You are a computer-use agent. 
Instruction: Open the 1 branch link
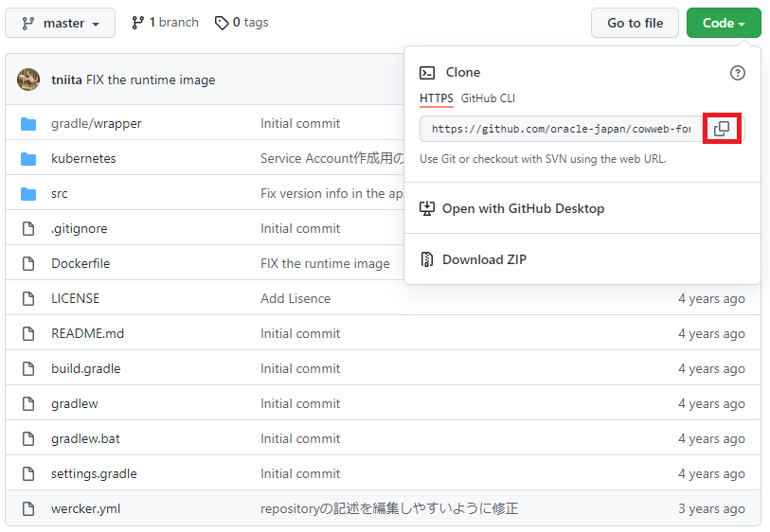(165, 23)
